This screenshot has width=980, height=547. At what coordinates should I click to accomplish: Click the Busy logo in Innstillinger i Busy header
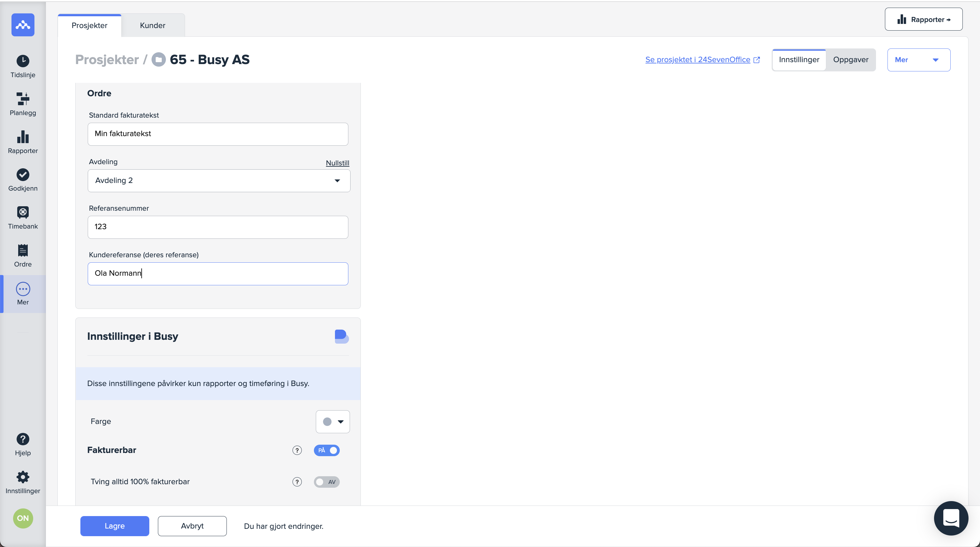coord(342,336)
